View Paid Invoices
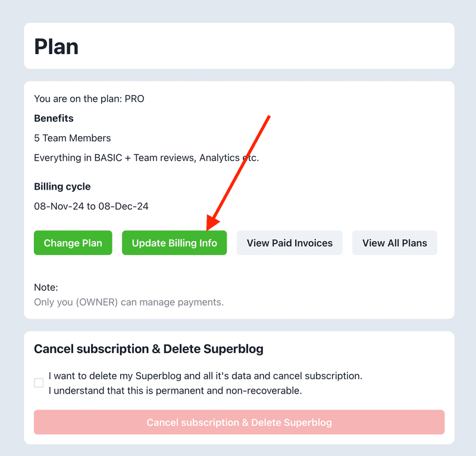This screenshot has height=456, width=476. (290, 243)
